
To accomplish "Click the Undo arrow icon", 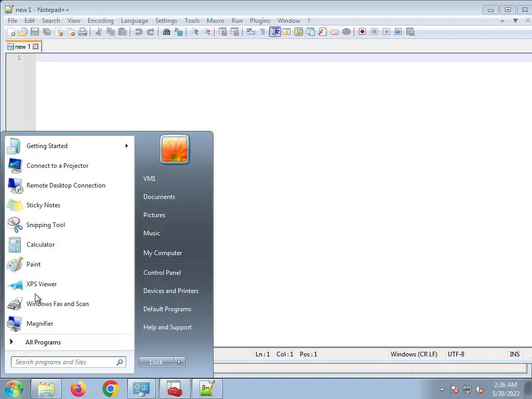I will tap(138, 32).
